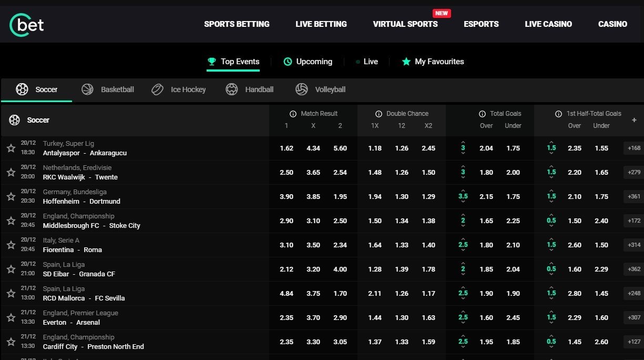Select FC Sevilla win odds 1.70

pyautogui.click(x=340, y=294)
